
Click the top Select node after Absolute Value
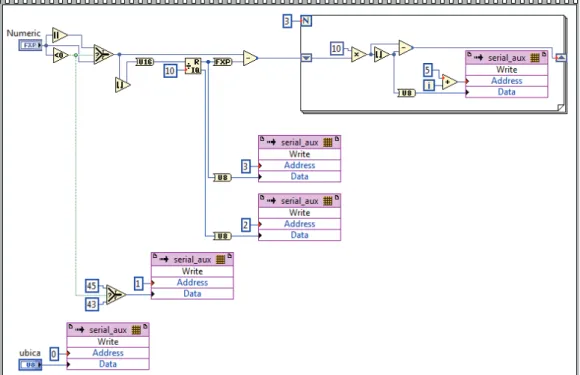click(x=103, y=54)
